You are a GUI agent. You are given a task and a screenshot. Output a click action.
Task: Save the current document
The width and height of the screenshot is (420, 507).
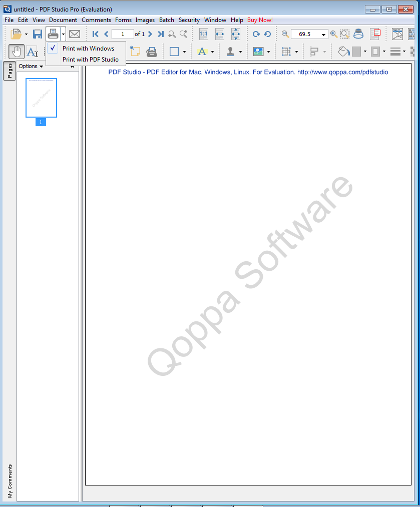pos(37,34)
